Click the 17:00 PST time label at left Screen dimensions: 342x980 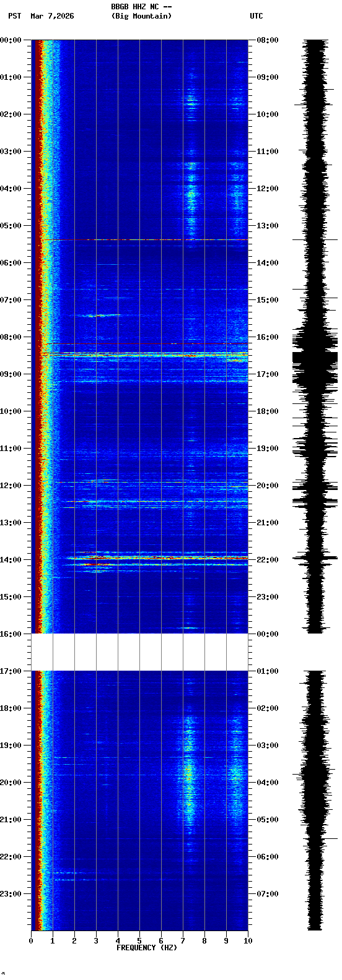tap(11, 671)
